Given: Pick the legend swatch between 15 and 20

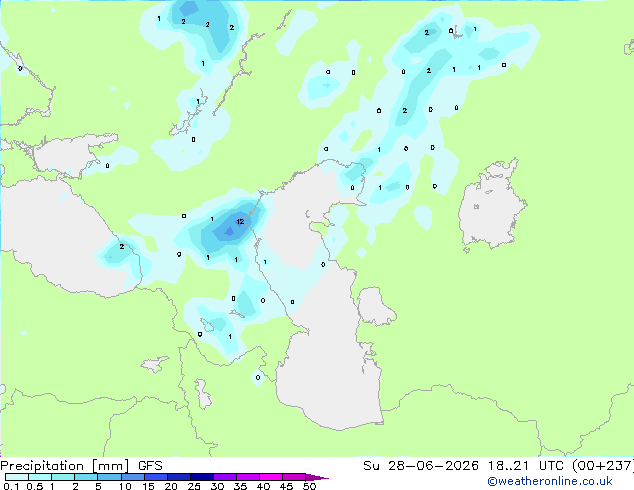Looking at the screenshot, I should point(156,477).
